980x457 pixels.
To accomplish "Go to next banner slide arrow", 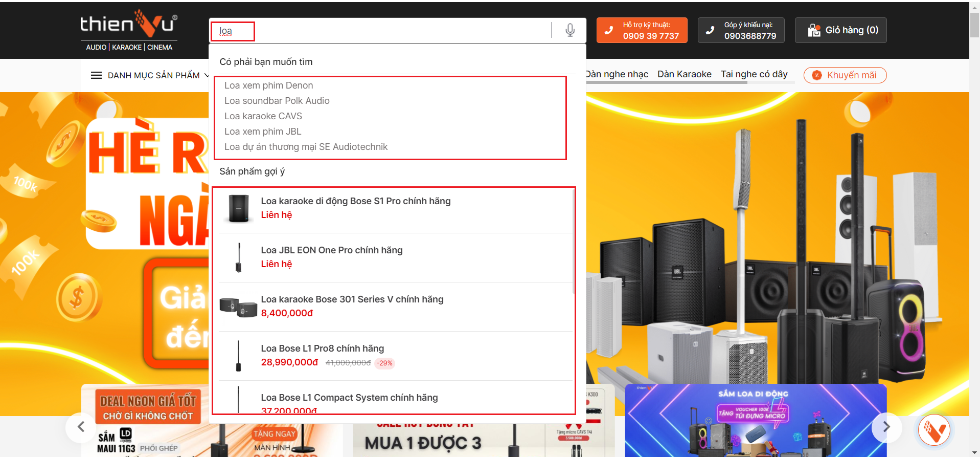I will tap(886, 426).
